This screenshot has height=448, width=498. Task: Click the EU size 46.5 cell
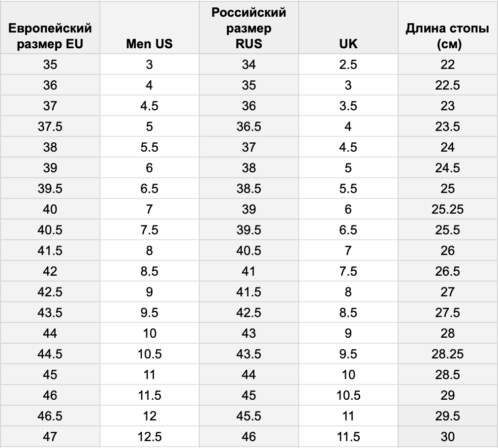(50, 416)
